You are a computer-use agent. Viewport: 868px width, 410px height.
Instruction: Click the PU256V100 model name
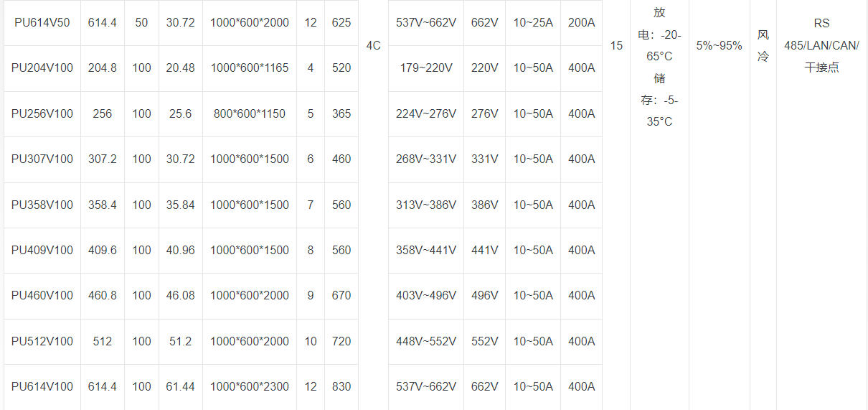(x=42, y=113)
